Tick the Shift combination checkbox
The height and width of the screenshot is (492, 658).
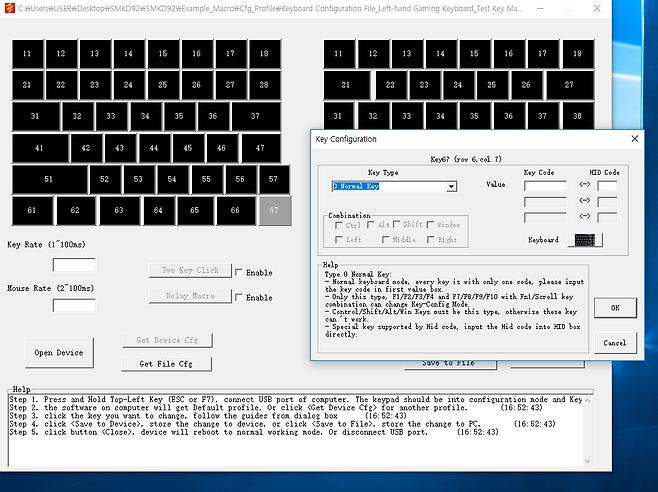coord(397,225)
